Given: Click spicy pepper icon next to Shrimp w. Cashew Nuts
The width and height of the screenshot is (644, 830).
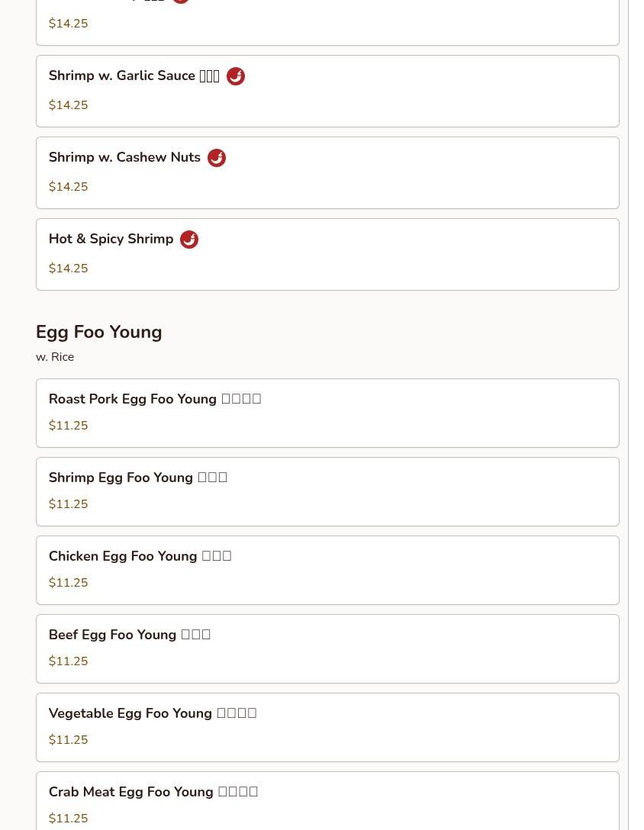Looking at the screenshot, I should (x=217, y=158).
